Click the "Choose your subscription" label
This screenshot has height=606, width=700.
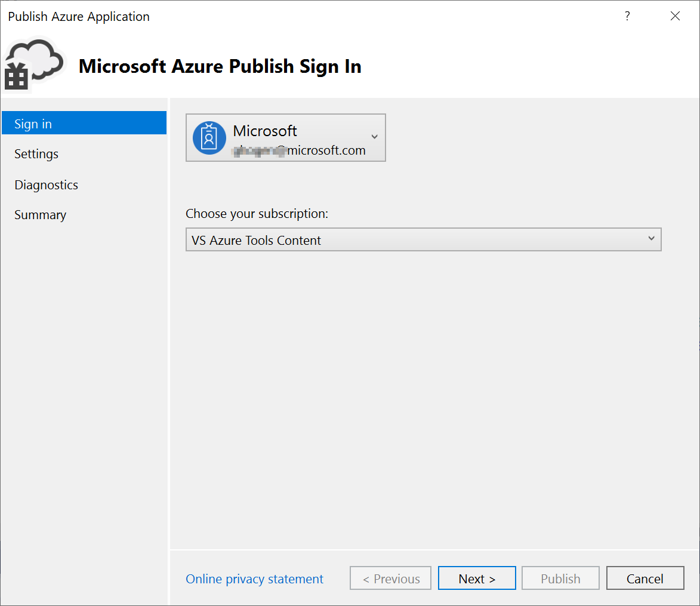[257, 214]
